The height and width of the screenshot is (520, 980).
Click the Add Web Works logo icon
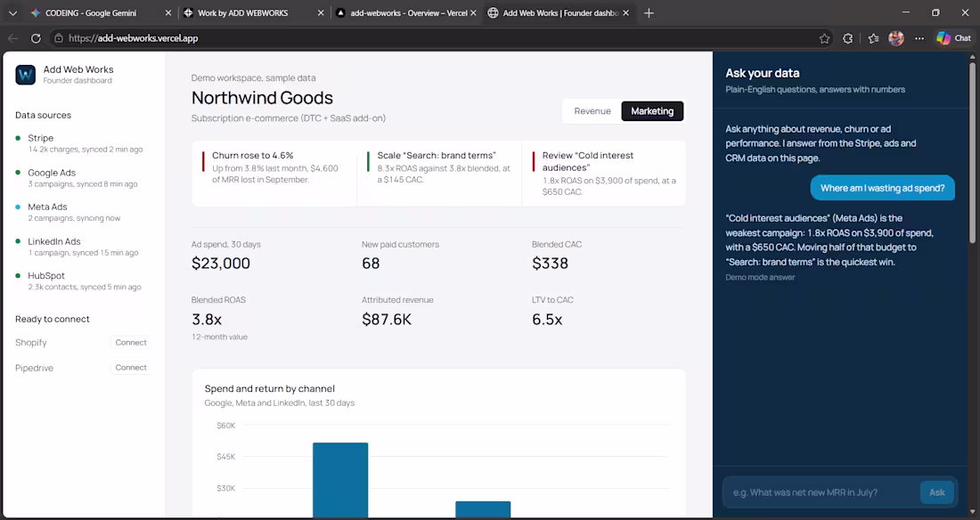coord(26,75)
